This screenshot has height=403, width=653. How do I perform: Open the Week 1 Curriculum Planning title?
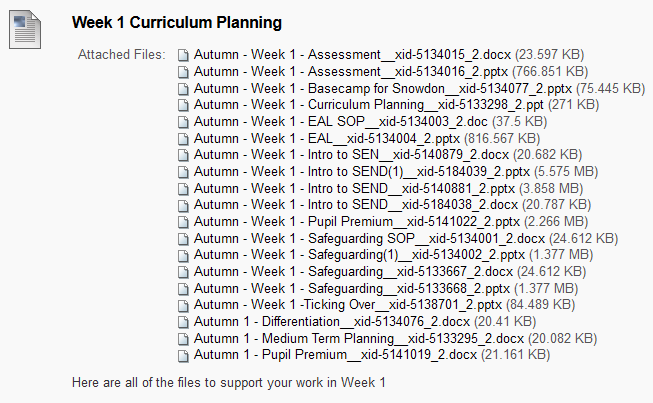[x=177, y=22]
